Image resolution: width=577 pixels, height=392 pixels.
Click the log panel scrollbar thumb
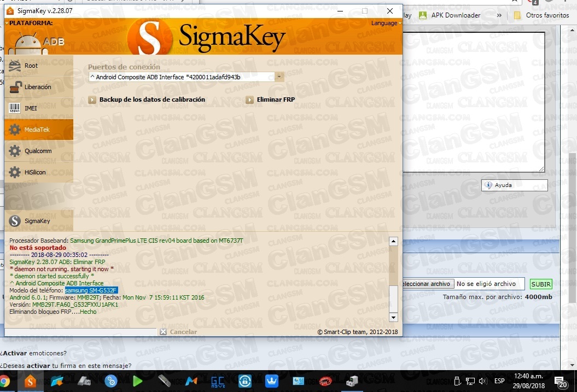click(393, 298)
